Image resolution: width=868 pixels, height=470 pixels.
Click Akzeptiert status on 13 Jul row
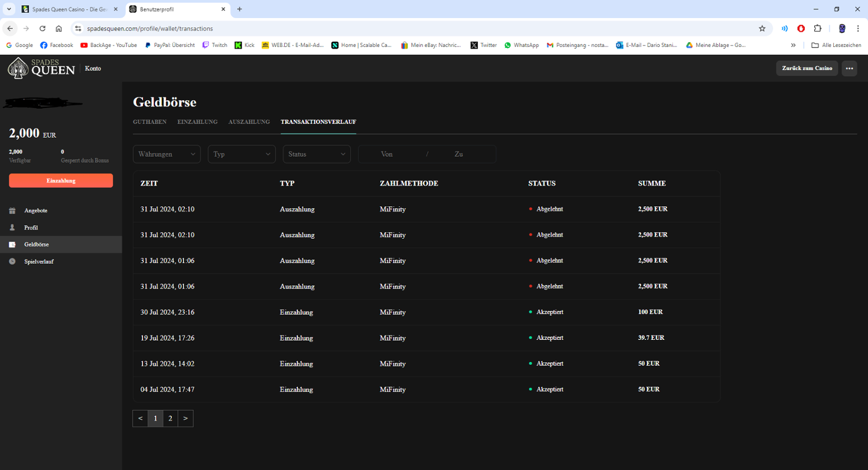point(546,364)
